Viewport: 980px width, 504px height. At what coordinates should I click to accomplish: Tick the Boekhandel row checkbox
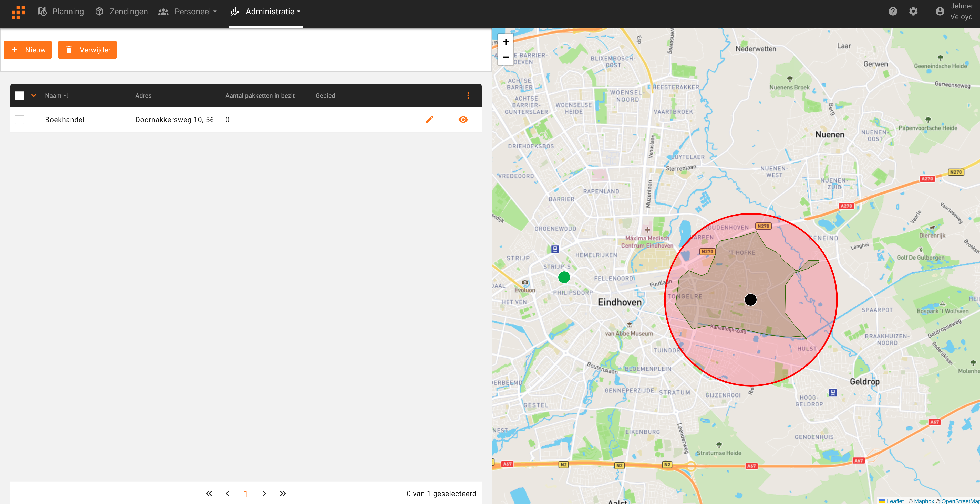coord(19,120)
